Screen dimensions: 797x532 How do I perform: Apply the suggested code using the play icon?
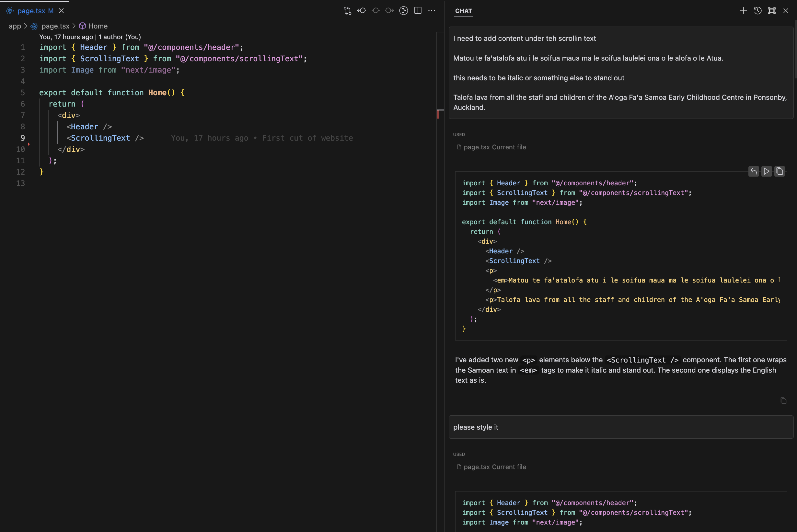767,171
